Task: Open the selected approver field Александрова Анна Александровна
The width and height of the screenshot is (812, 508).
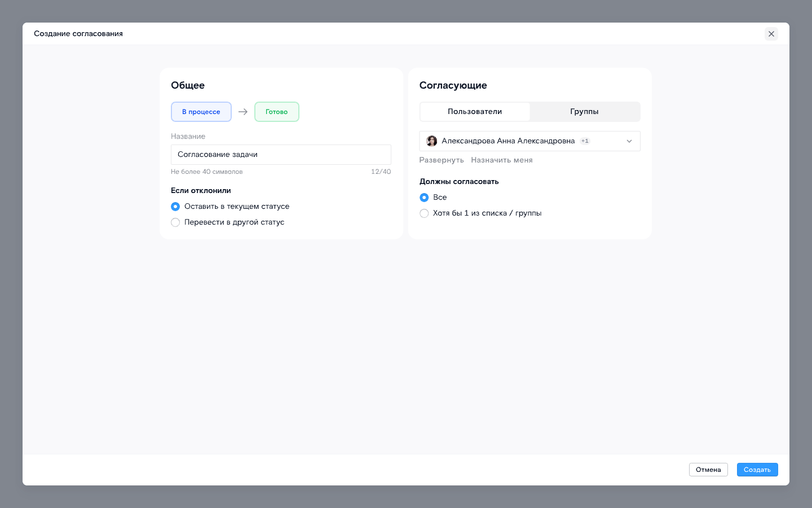Action: [x=507, y=141]
